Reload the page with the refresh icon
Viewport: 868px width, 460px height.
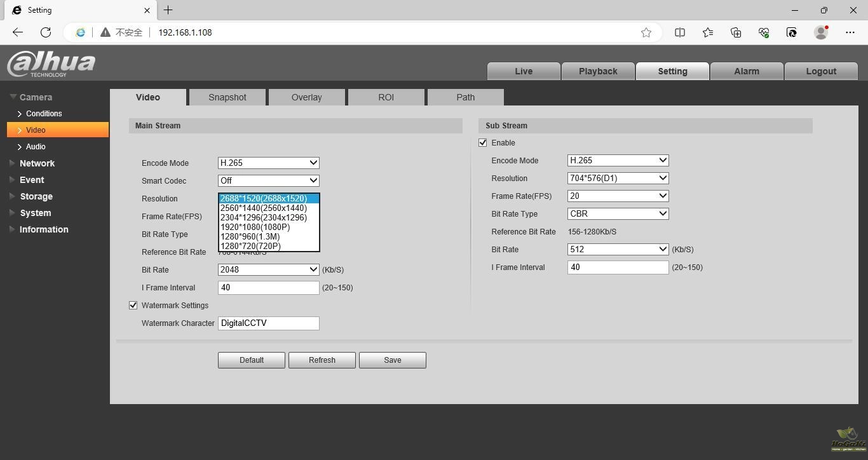[x=46, y=32]
